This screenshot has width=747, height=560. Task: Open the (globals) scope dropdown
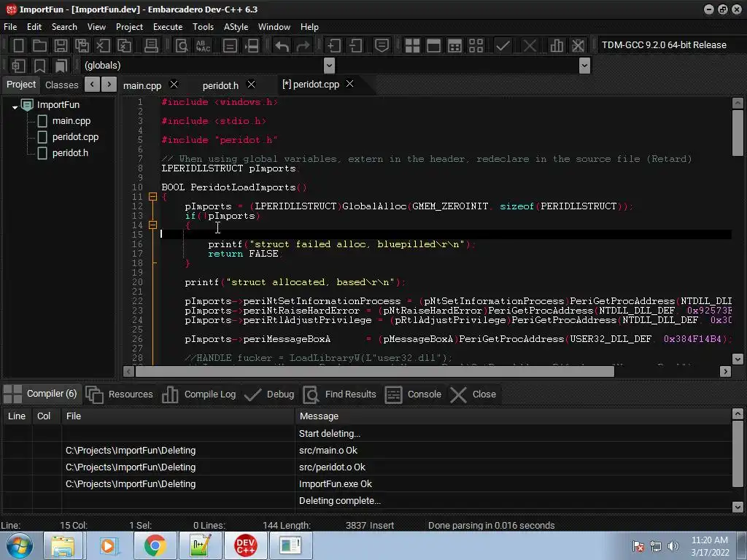coord(329,66)
